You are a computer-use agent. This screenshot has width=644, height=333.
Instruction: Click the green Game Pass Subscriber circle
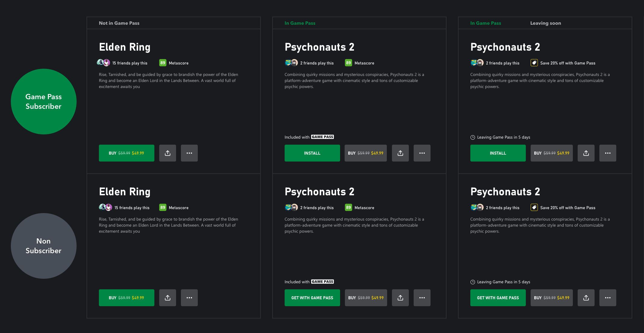coord(44,102)
